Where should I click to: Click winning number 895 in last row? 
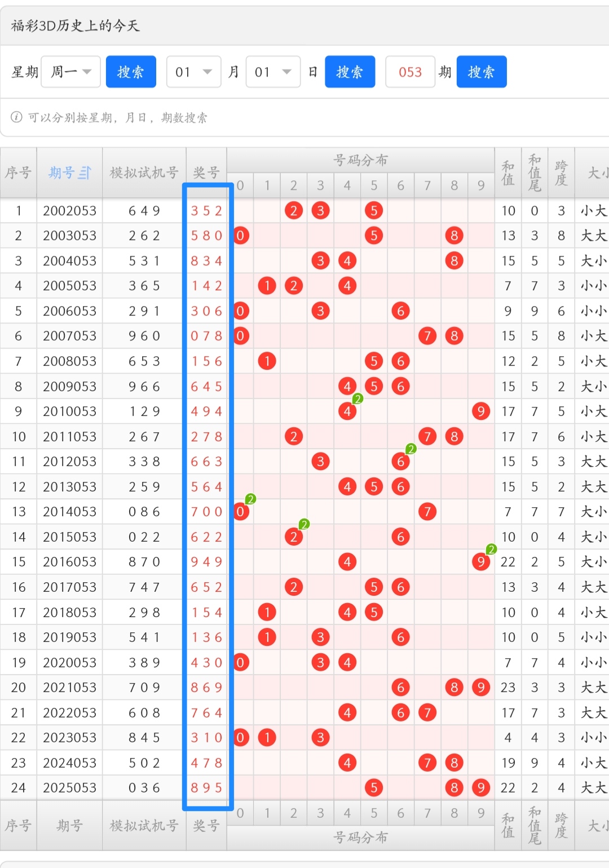[x=206, y=787]
